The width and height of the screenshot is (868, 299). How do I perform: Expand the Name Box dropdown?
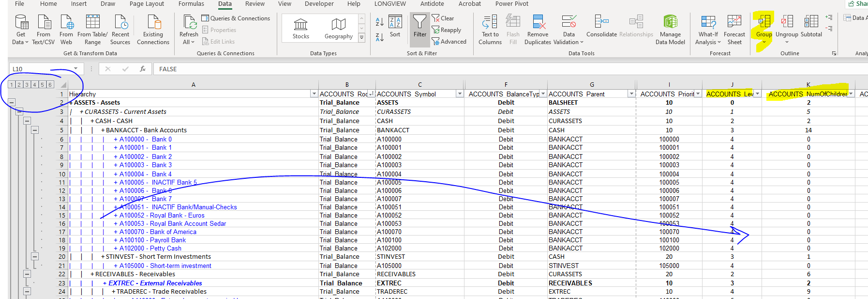tap(76, 69)
